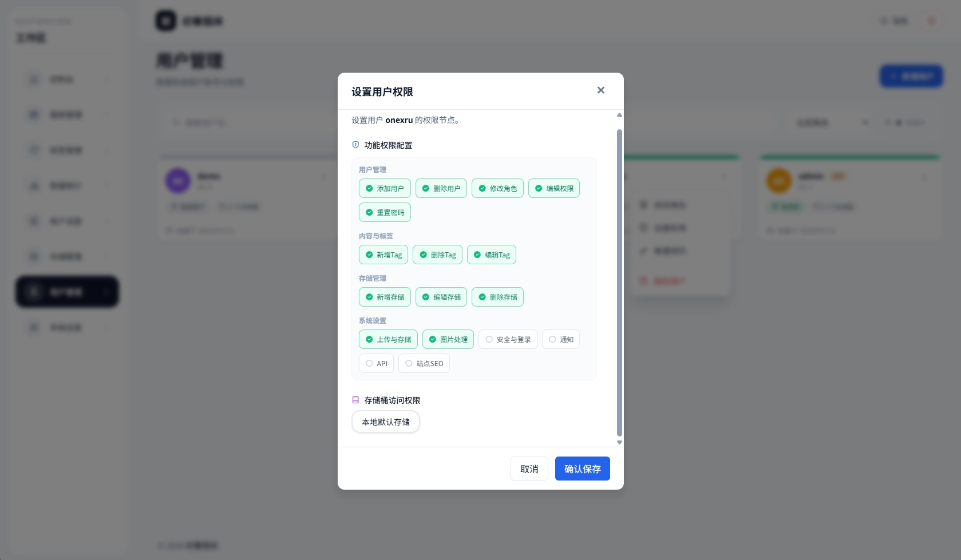This screenshot has height=560, width=961.
Task: Click the check icon on 图片处理 chip
Action: pos(433,340)
